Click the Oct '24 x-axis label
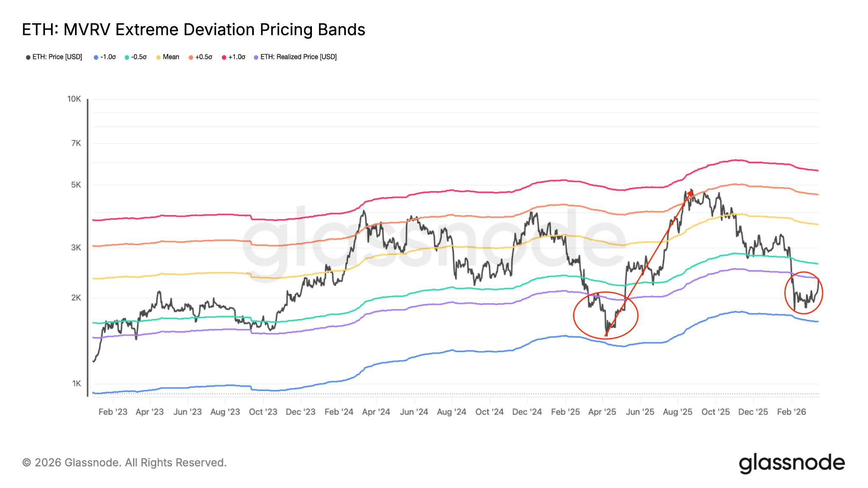This screenshot has height=488, width=868. coord(490,412)
